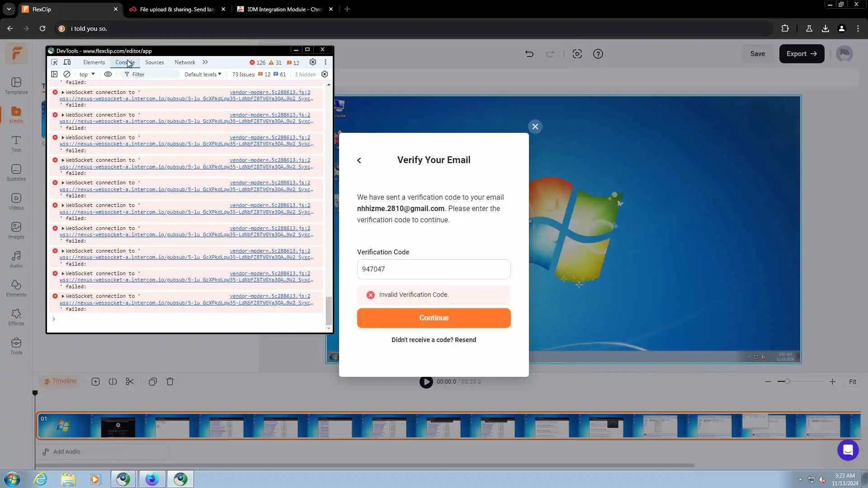Clear console with the block icon
The height and width of the screenshot is (488, 868).
pos(67,74)
